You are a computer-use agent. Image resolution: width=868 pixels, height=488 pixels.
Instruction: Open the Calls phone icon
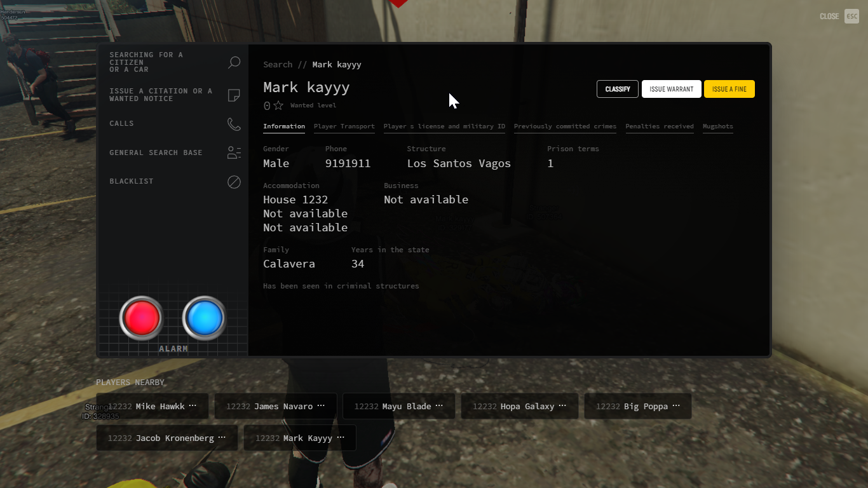[x=234, y=124]
